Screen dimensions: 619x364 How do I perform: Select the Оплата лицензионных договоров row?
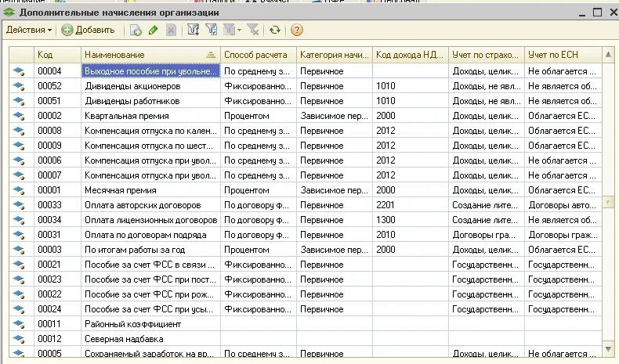click(x=306, y=220)
